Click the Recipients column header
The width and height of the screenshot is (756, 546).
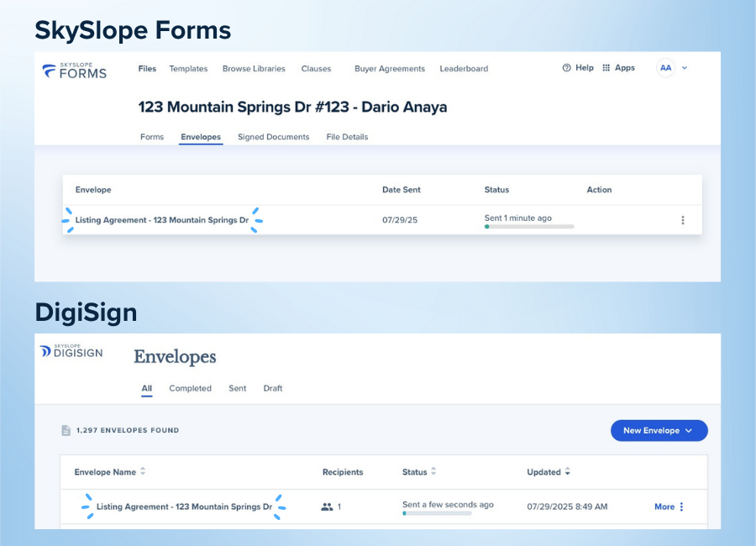[343, 472]
